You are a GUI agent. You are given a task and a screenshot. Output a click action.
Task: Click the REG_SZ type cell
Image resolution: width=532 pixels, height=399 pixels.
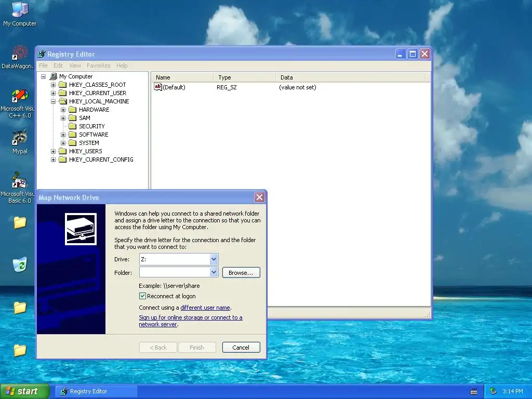[x=227, y=87]
